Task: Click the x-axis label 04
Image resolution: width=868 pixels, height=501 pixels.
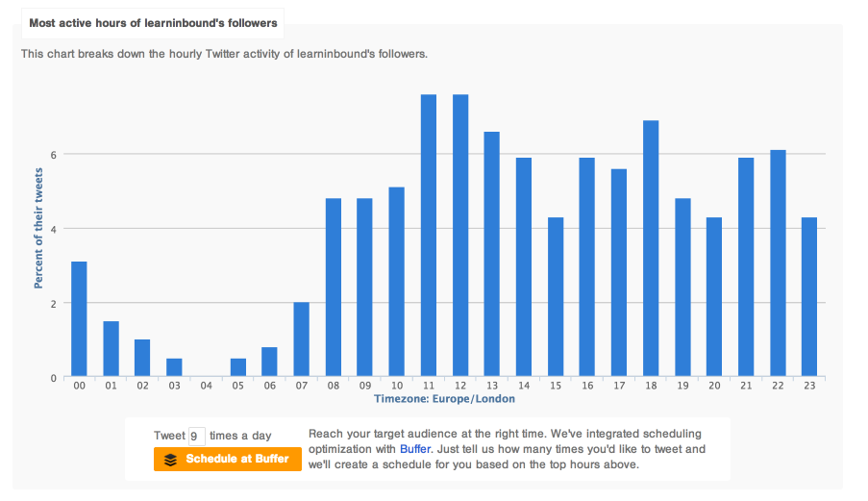Action: 206,386
